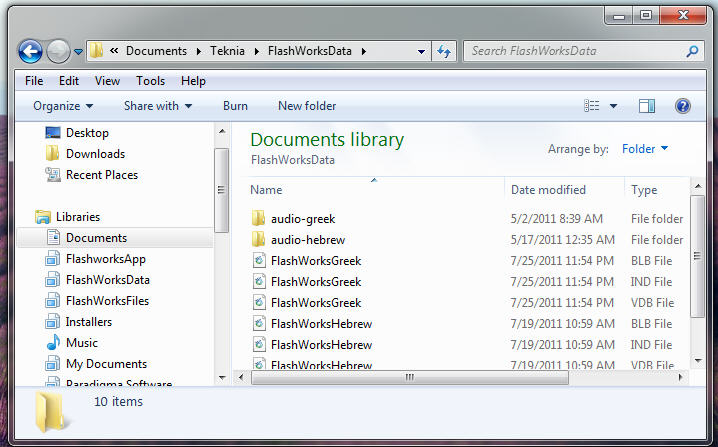Click the Help question mark icon
The image size is (718, 447).
683,106
